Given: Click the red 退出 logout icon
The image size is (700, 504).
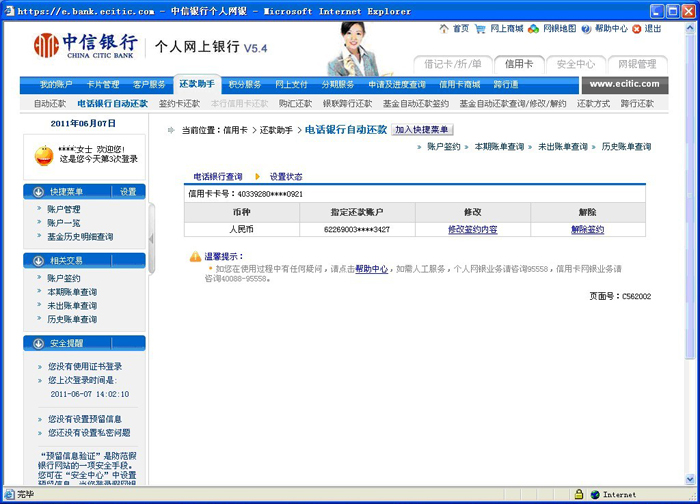Looking at the screenshot, I should (637, 29).
